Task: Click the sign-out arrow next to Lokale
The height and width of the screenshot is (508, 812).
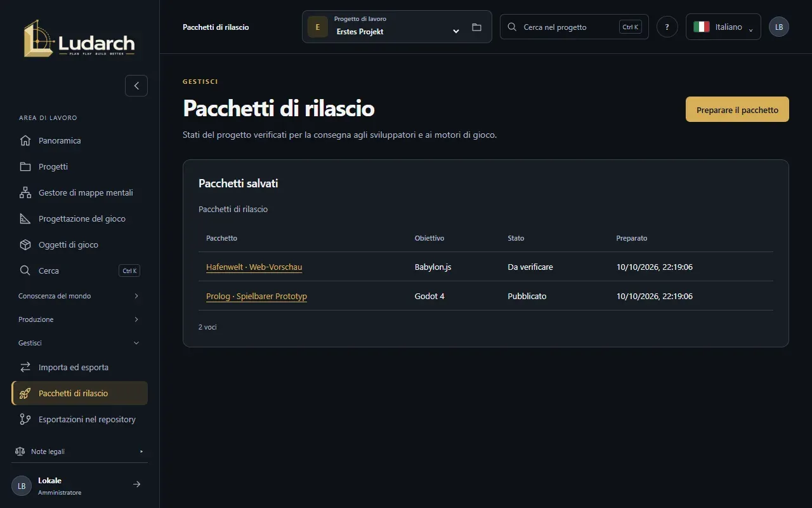Action: pyautogui.click(x=136, y=485)
